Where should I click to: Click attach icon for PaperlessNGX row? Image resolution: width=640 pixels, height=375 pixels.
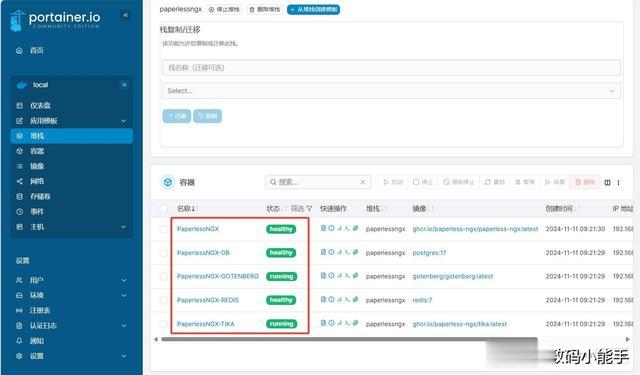coord(355,228)
